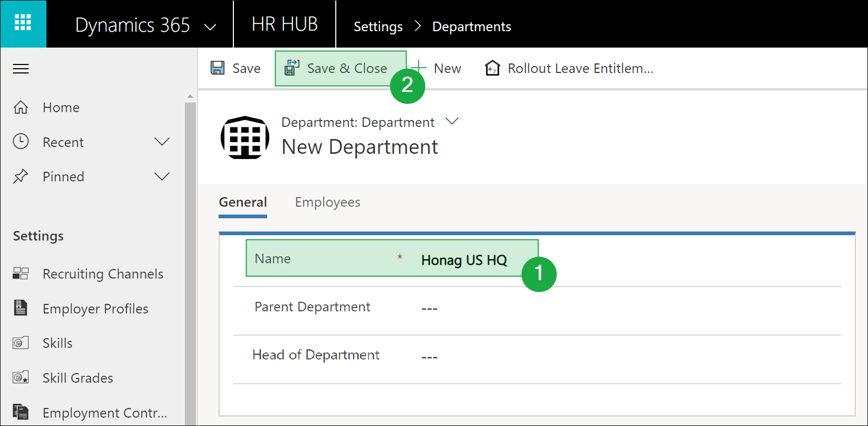Click the Name field with Honag US HQ
The image size is (868, 426).
[x=464, y=260]
